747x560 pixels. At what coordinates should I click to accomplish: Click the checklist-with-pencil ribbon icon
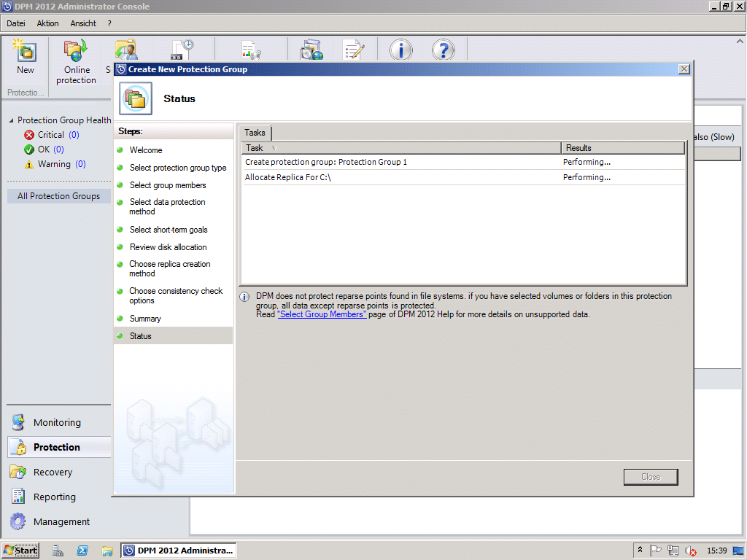pyautogui.click(x=354, y=50)
